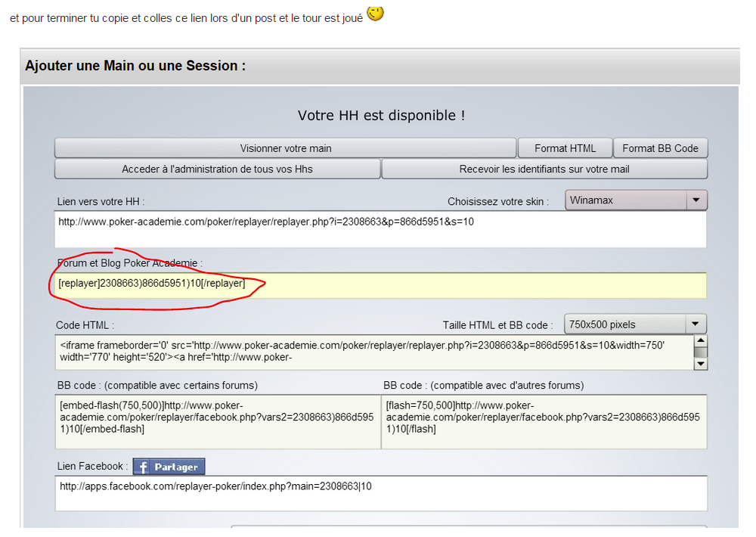Click the winking smiley emoticon
The image size is (756, 537).
coord(375,14)
